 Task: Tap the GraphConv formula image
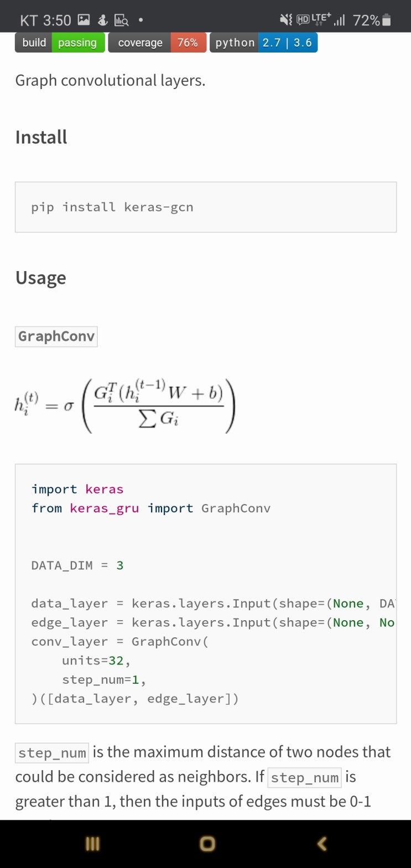126,407
